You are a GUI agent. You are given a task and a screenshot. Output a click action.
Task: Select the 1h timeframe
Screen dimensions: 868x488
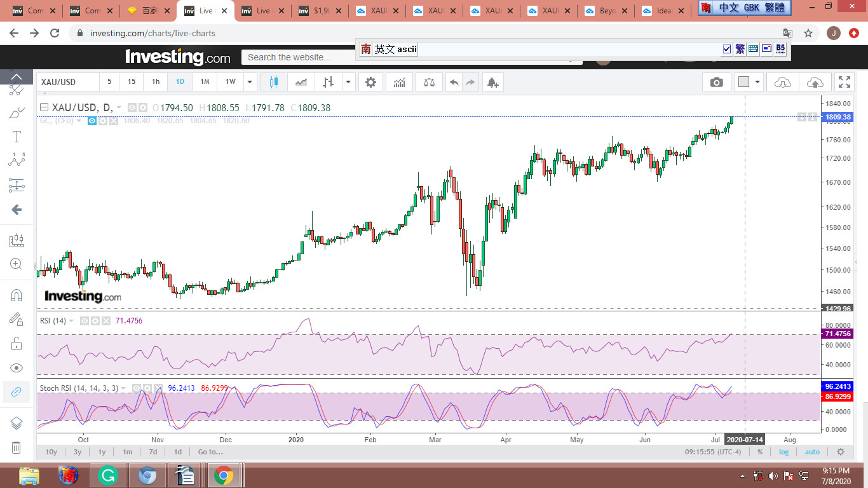[156, 82]
